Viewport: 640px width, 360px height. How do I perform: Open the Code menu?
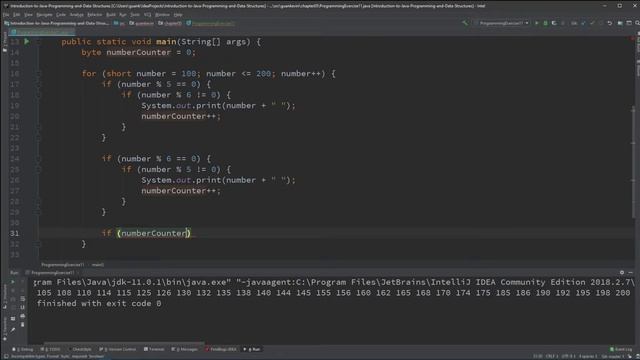[x=61, y=15]
